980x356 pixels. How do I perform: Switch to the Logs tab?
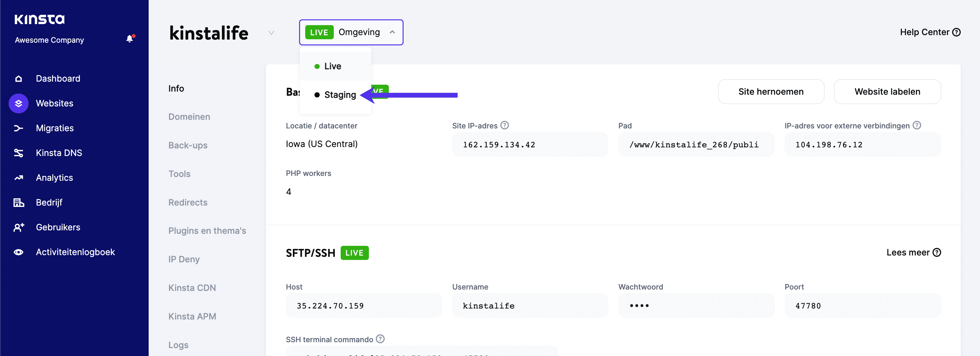[179, 345]
